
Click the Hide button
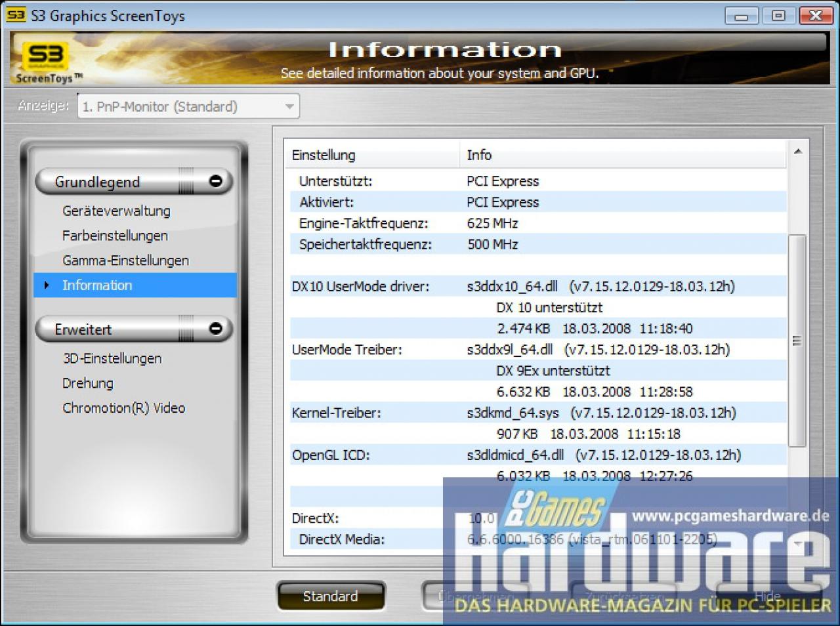click(x=767, y=596)
